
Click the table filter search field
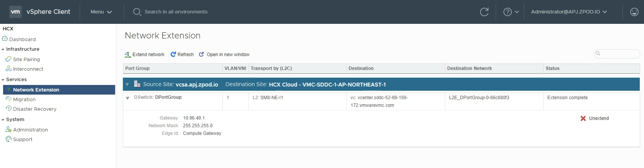[x=619, y=53]
